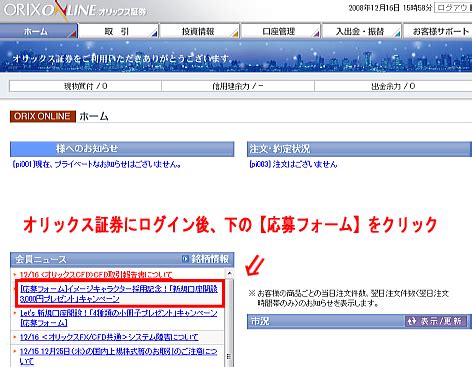Image resolution: width=472 pixels, height=367 pixels.
Task: Select 現物買付 / 0 balance cell
Action: pos(85,86)
